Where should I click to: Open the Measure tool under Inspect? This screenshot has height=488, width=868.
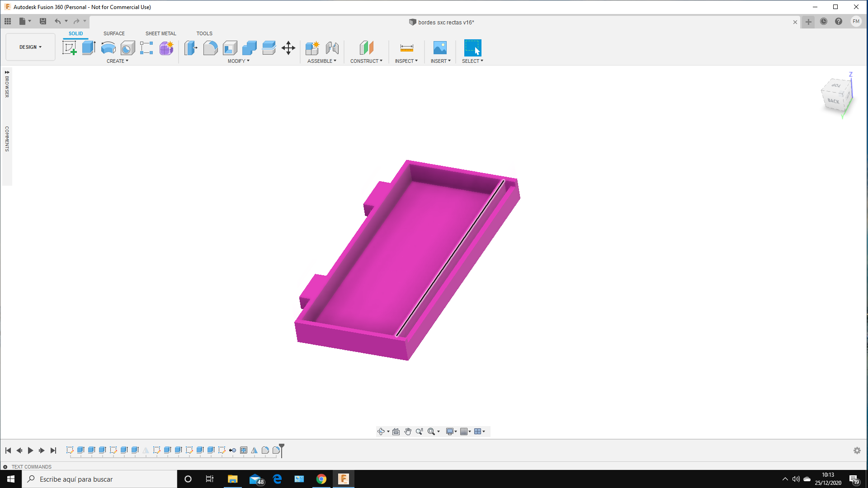coord(406,47)
